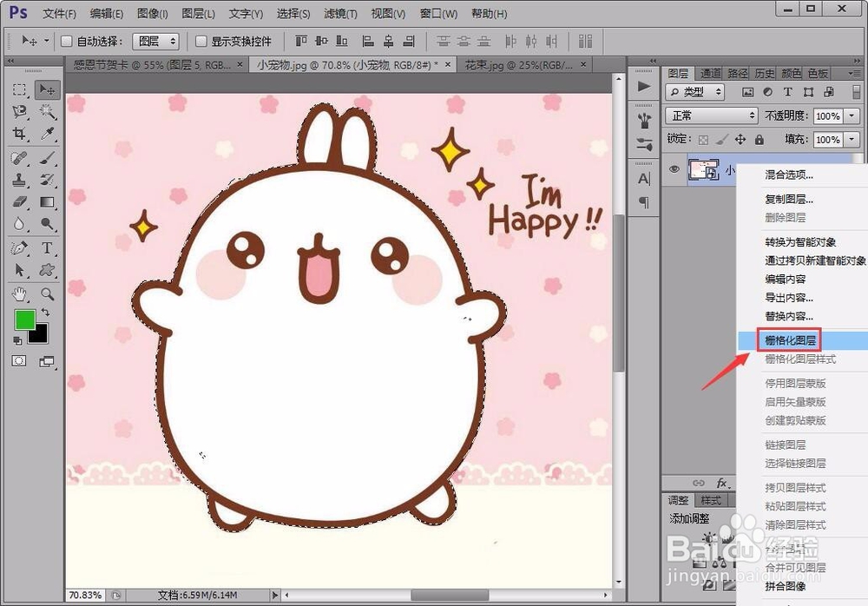868x606 pixels.
Task: Open the 正常 blend mode dropdown
Action: (x=712, y=115)
